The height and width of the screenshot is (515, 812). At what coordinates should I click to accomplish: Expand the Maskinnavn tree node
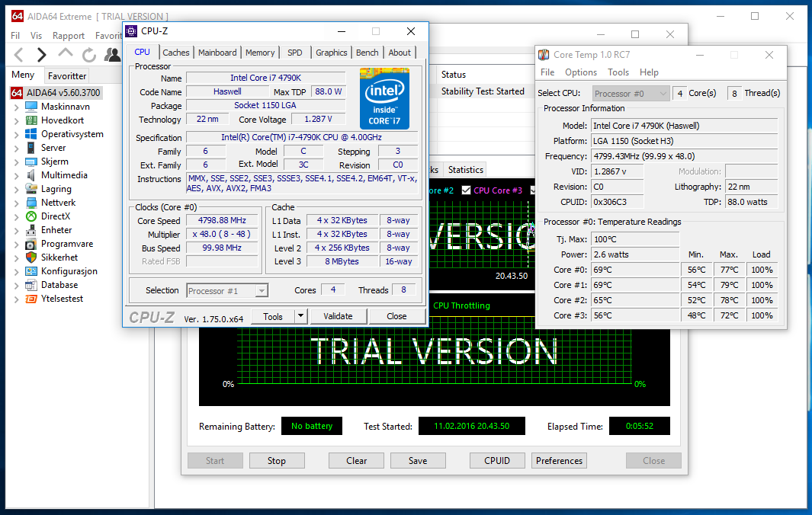pyautogui.click(x=16, y=107)
